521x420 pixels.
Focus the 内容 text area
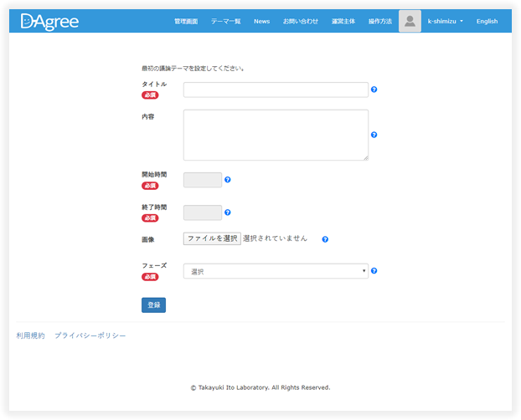pos(276,136)
